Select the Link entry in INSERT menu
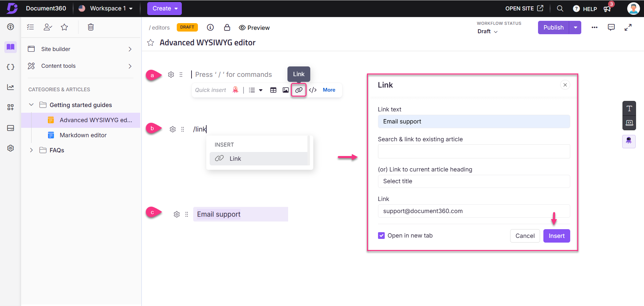The width and height of the screenshot is (644, 306). (259, 159)
